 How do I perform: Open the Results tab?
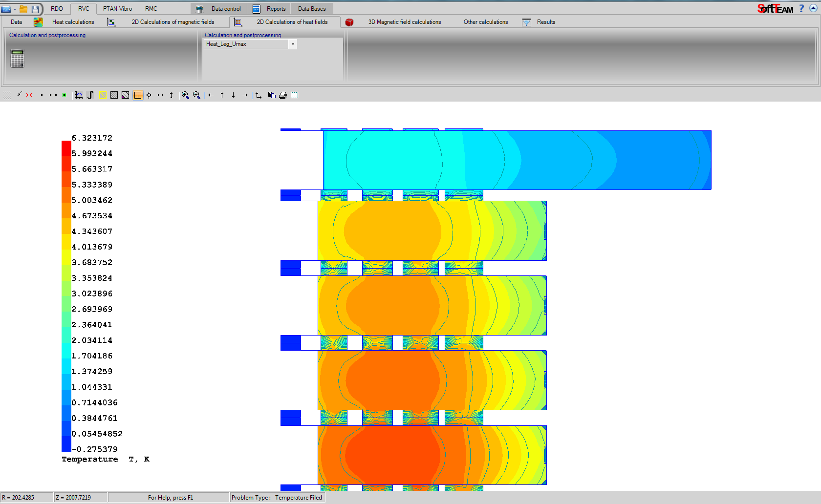coord(546,22)
